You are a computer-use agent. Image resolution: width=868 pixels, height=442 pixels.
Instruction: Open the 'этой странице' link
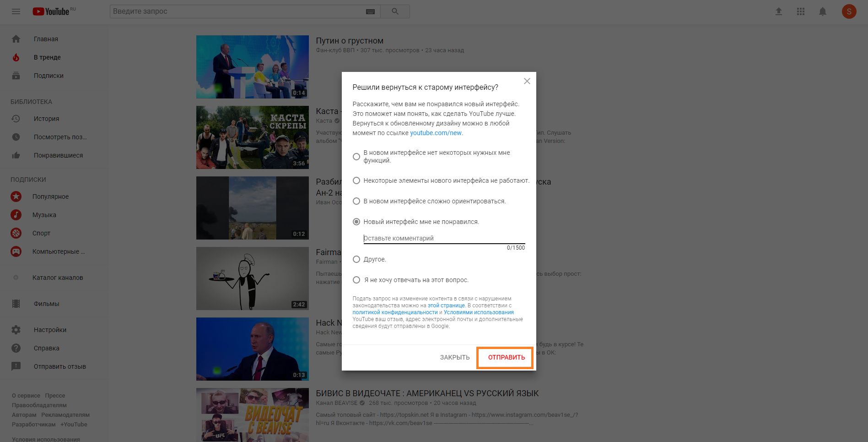446,306
